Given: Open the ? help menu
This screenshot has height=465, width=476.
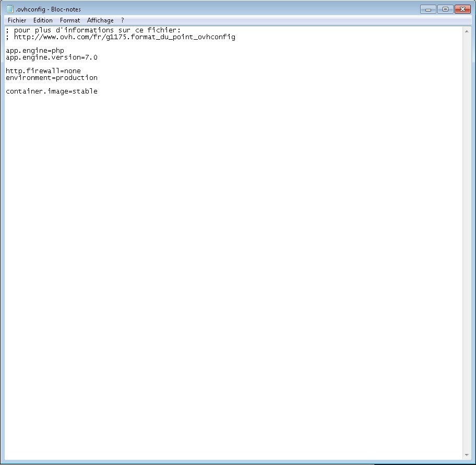Looking at the screenshot, I should coord(123,20).
